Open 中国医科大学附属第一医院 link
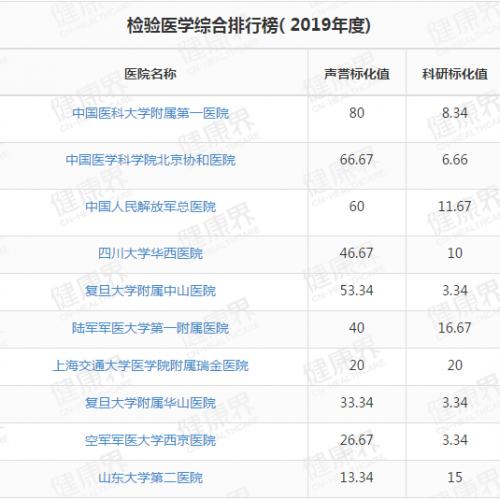This screenshot has width=500, height=500. pyautogui.click(x=151, y=113)
